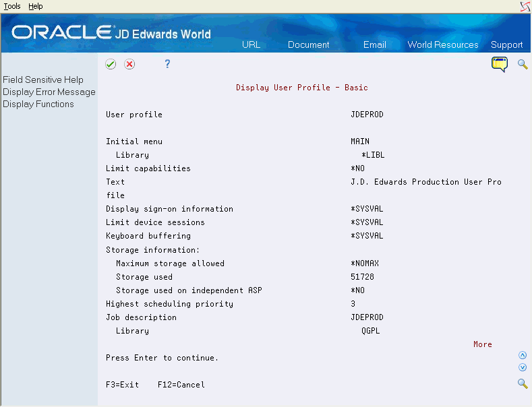Image resolution: width=532 pixels, height=407 pixels.
Task: Click the Initial menu value MAIN
Action: (x=360, y=142)
